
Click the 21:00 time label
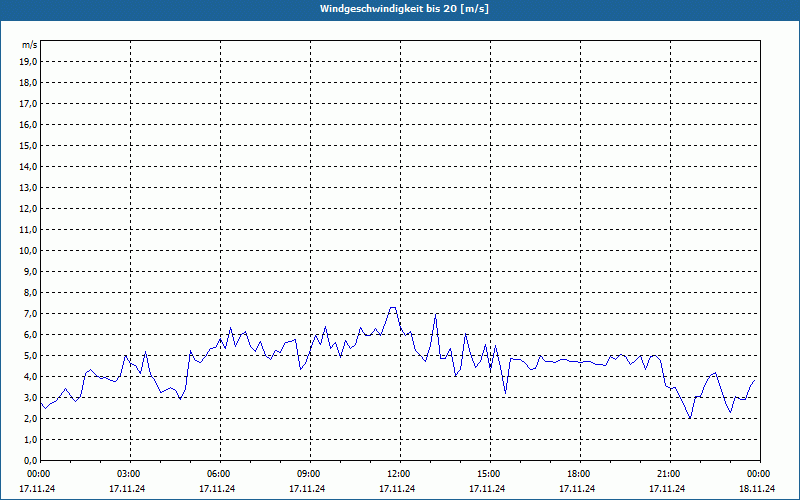[x=670, y=474]
